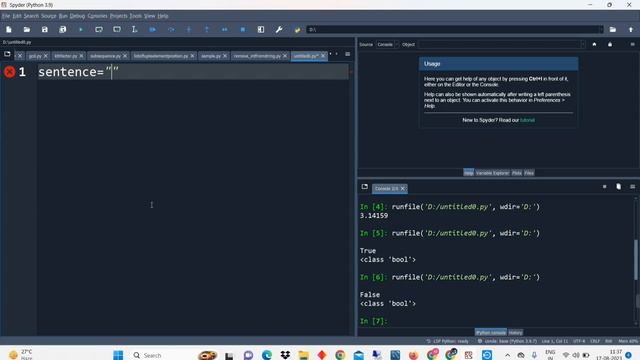Image resolution: width=640 pixels, height=360 pixels.
Task: Open the IPython console options menu
Action: click(x=632, y=187)
